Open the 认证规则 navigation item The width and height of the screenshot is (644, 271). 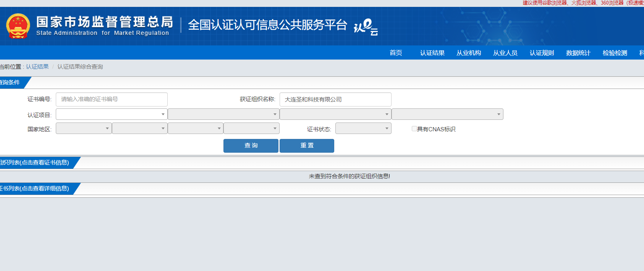[x=542, y=53]
